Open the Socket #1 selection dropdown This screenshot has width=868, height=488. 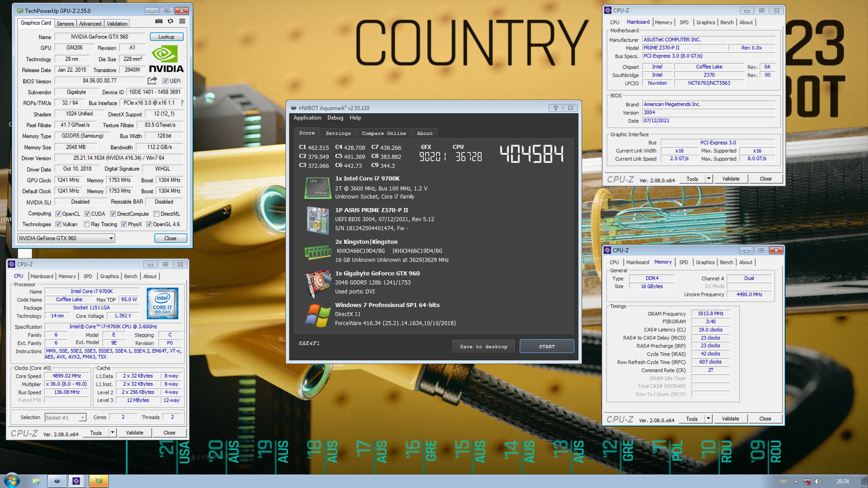click(66, 418)
